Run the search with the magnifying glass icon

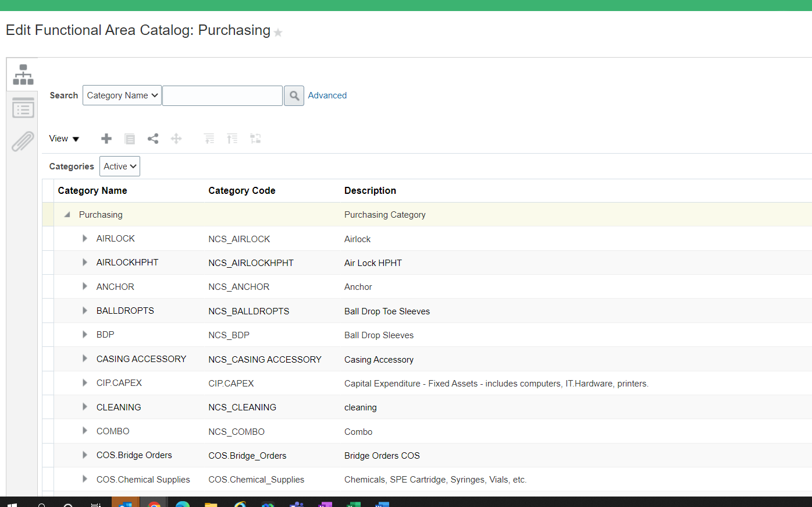(294, 95)
